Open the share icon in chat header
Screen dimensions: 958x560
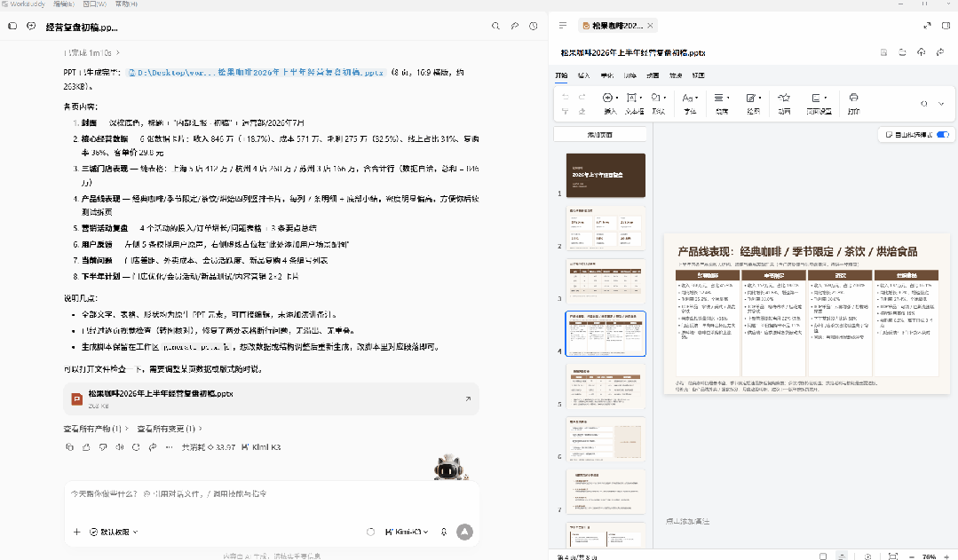(x=514, y=27)
